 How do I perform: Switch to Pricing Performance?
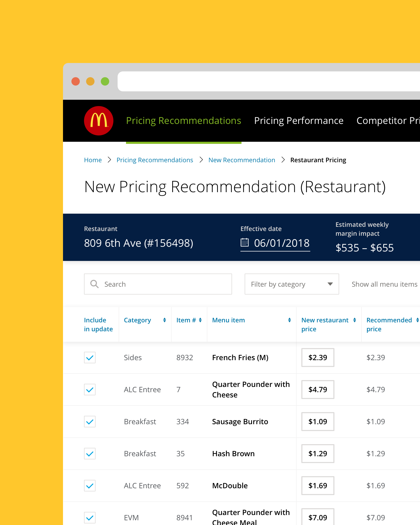[x=299, y=120]
